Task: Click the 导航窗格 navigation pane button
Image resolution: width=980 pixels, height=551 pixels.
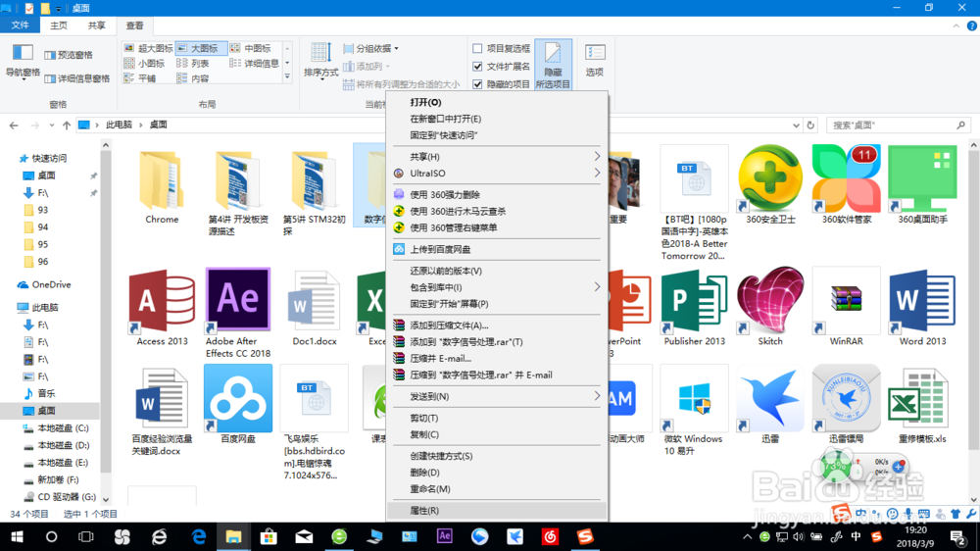Action: pyautogui.click(x=23, y=63)
